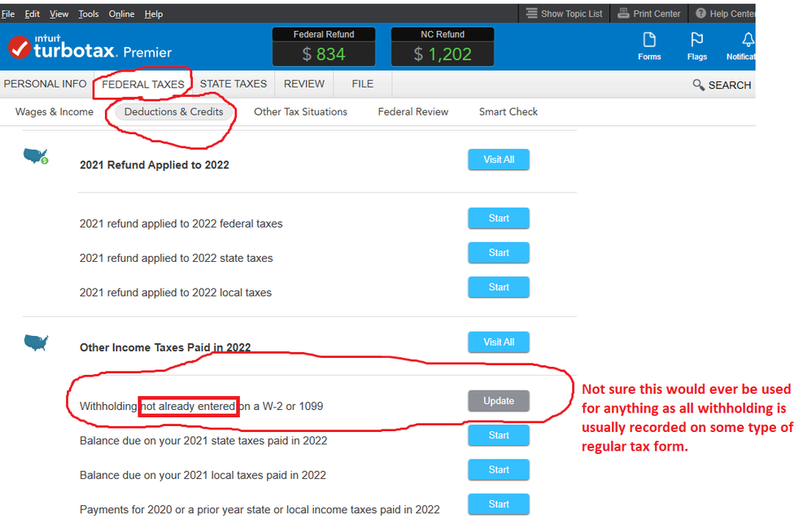Click the Flags icon
This screenshot has height=523, width=812.
tap(696, 41)
